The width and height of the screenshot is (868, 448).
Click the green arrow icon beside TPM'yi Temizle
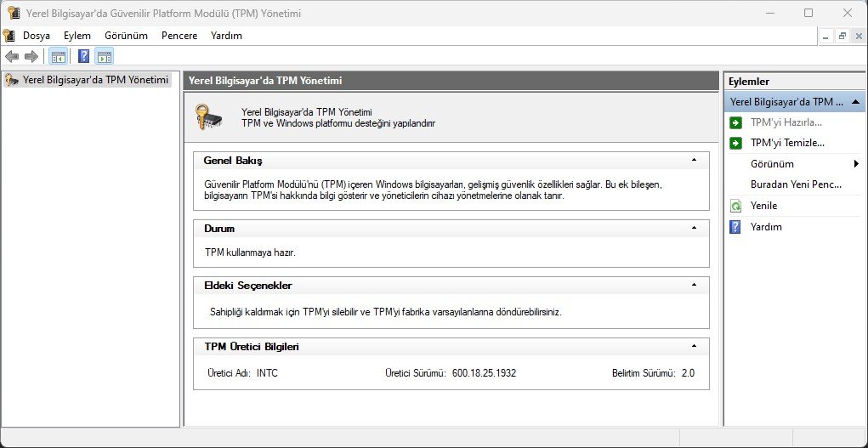coord(735,143)
